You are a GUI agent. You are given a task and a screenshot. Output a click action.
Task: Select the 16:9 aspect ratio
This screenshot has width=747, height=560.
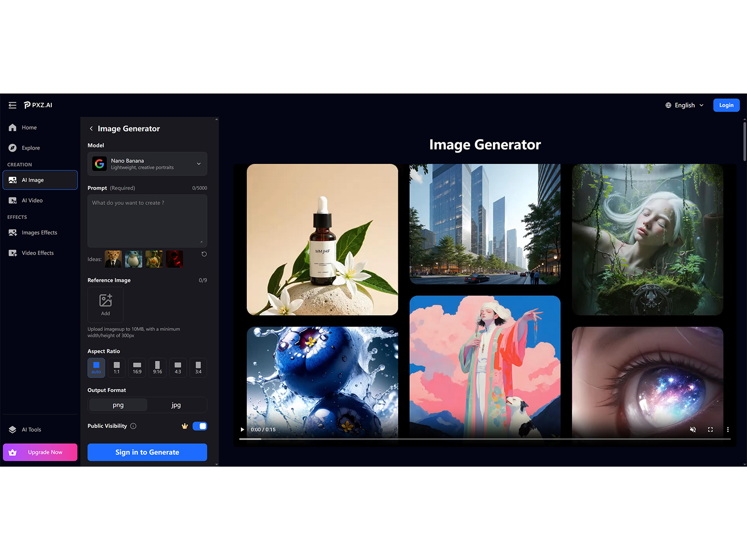coord(137,368)
